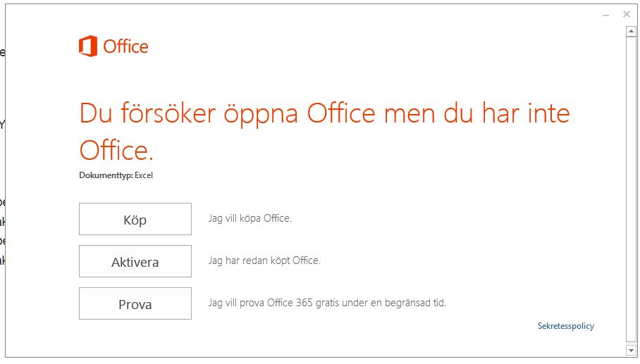Click the Köp button

[x=135, y=219]
